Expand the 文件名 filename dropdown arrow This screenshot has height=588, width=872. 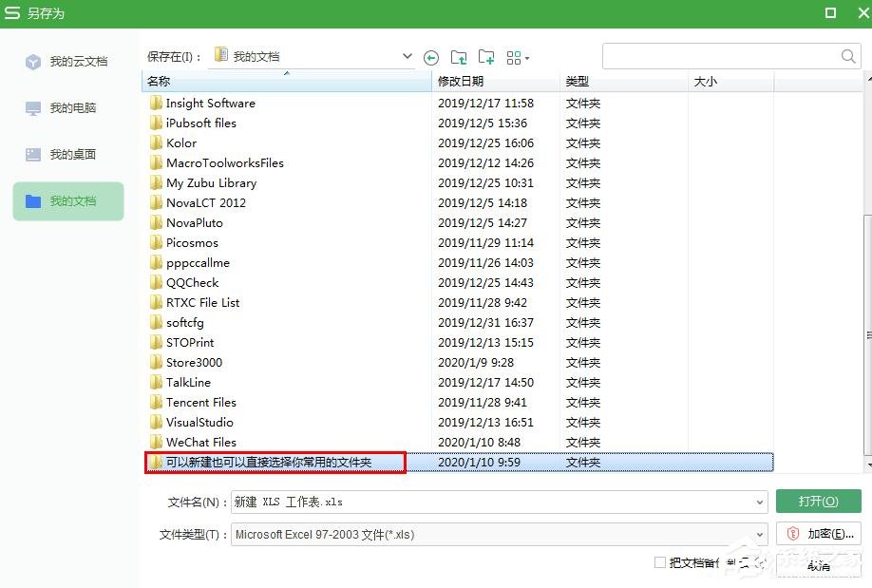coord(760,502)
